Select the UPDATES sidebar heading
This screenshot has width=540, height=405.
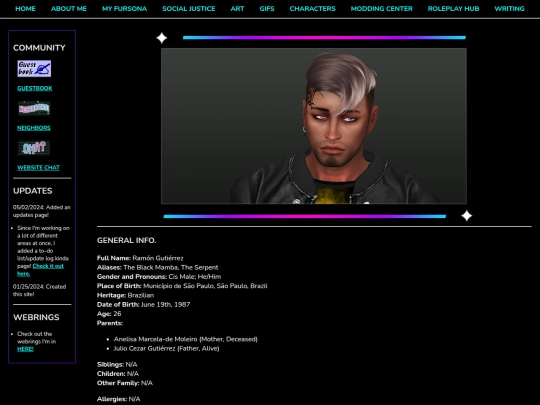coord(33,191)
